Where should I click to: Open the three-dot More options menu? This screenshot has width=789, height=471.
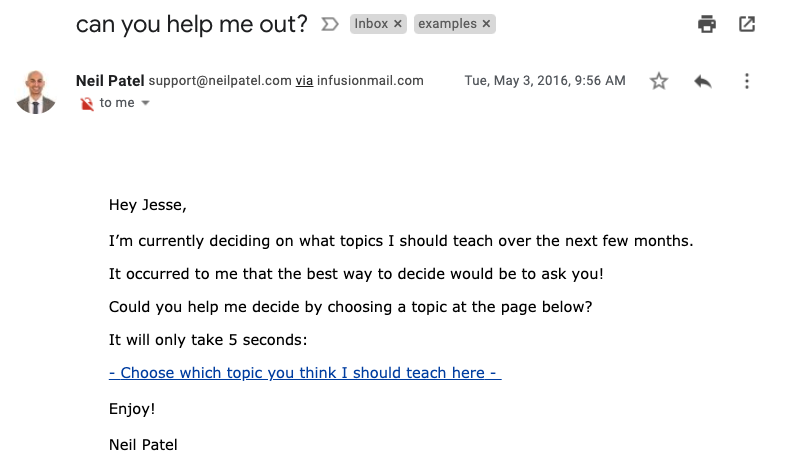click(x=746, y=82)
